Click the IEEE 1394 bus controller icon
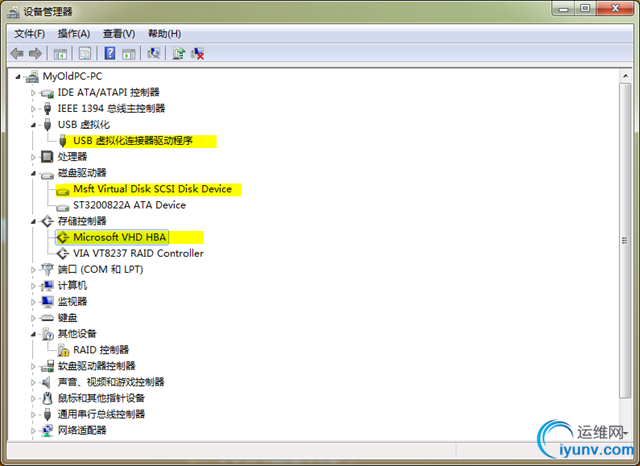 tap(47, 109)
